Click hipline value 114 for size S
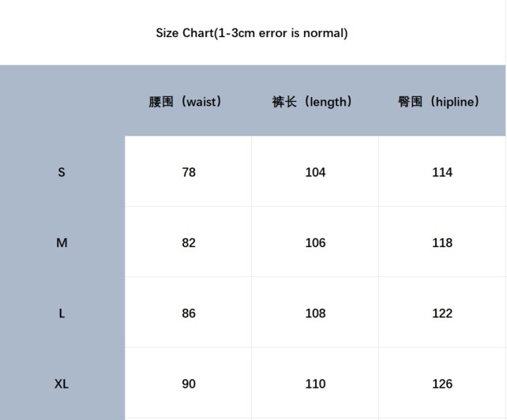The width and height of the screenshot is (507, 420). tap(442, 172)
